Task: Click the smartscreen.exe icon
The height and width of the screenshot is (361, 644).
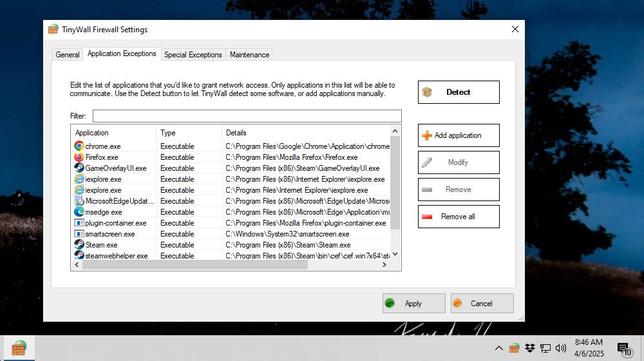Action: pos(79,233)
